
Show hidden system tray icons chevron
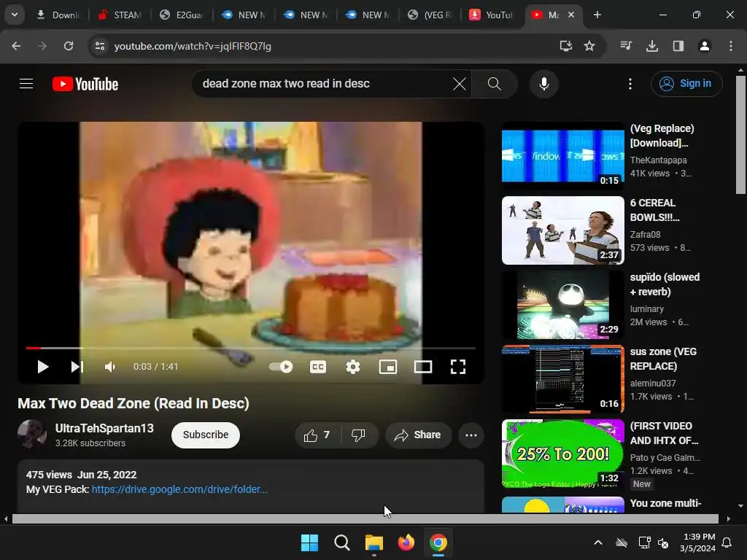598,542
